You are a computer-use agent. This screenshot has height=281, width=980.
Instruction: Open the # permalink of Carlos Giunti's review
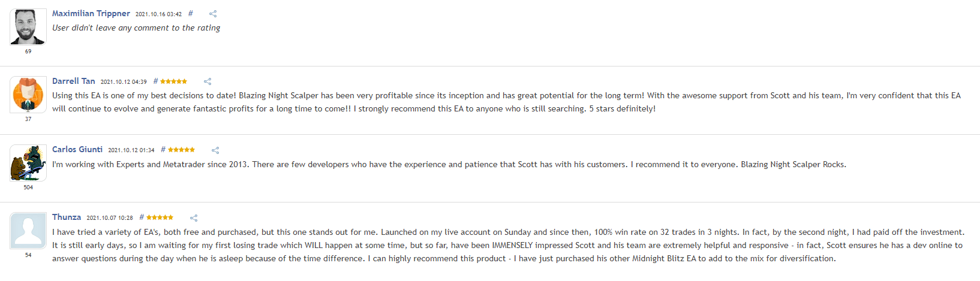[x=163, y=149]
